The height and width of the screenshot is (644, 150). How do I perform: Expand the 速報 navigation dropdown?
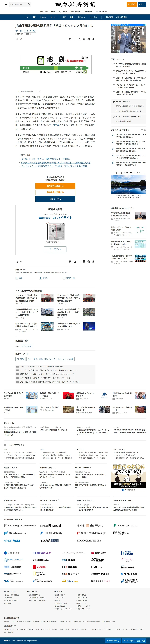pos(35,17)
